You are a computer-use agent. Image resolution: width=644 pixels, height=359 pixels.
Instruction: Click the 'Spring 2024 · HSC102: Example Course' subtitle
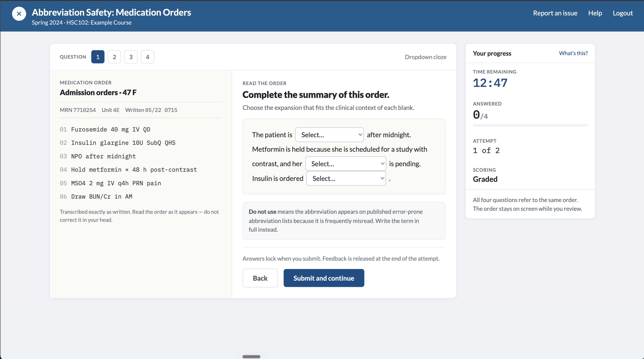click(x=82, y=23)
